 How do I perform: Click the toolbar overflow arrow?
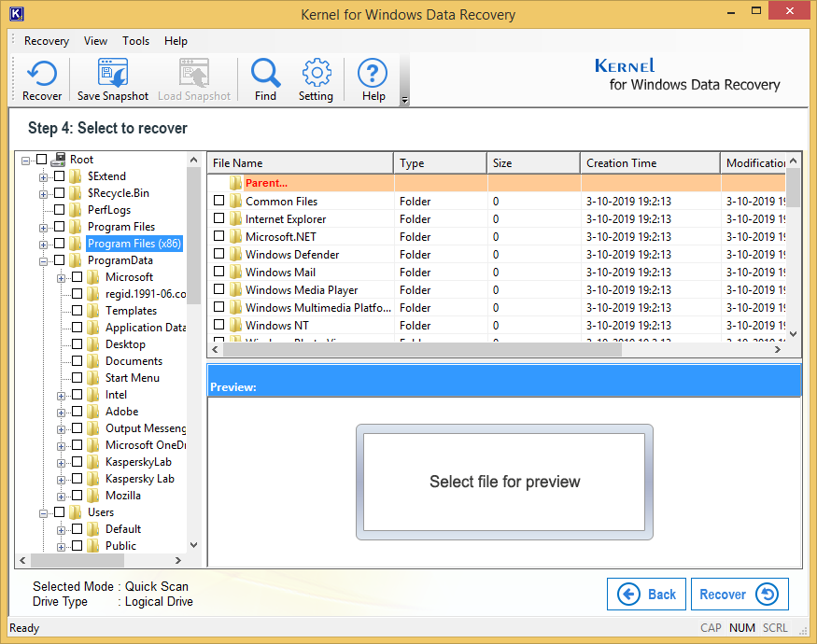(x=405, y=100)
